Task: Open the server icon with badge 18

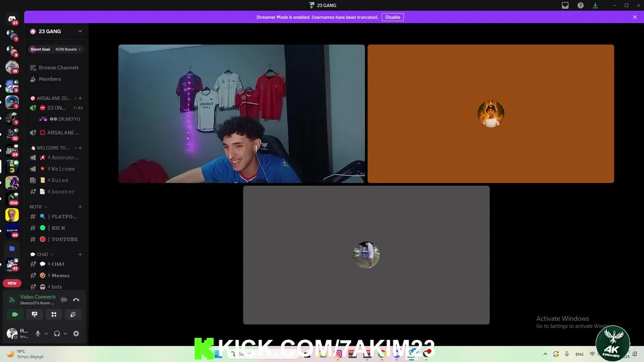Action: tap(12, 67)
